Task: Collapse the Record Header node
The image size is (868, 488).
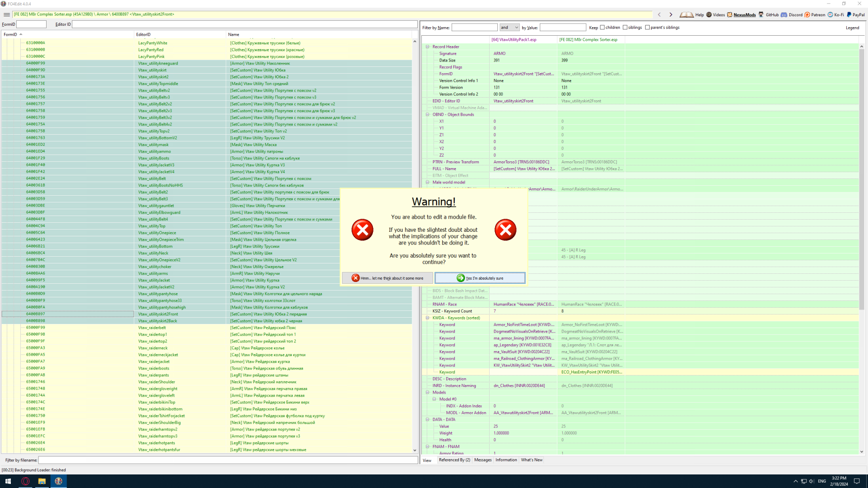Action: coord(427,47)
